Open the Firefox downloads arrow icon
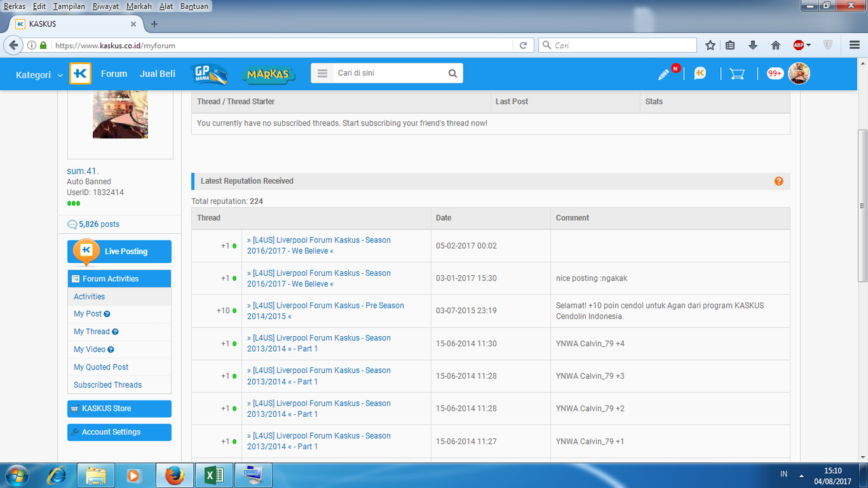Screen dimensions: 868x488 pyautogui.click(x=753, y=45)
